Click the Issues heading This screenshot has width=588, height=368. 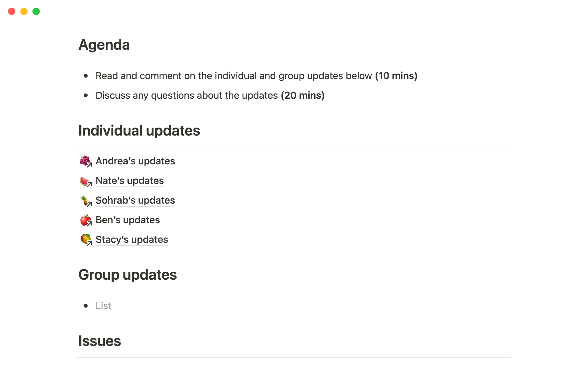tap(100, 341)
